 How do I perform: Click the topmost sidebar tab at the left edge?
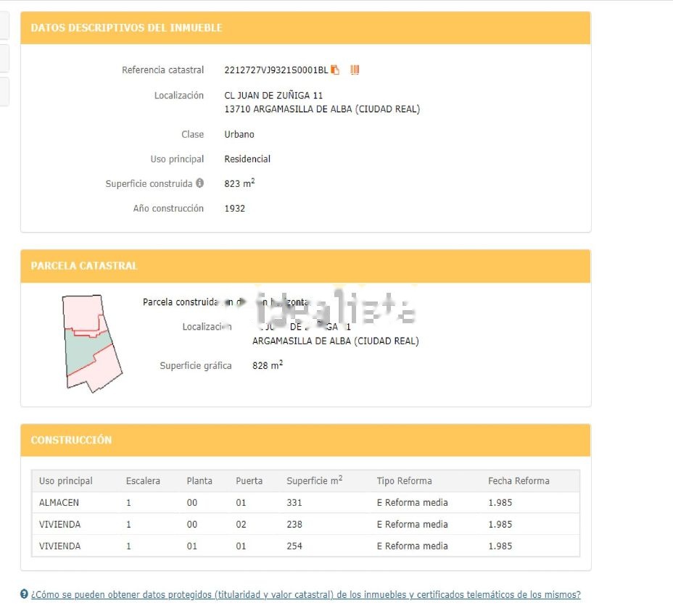(x=4, y=25)
